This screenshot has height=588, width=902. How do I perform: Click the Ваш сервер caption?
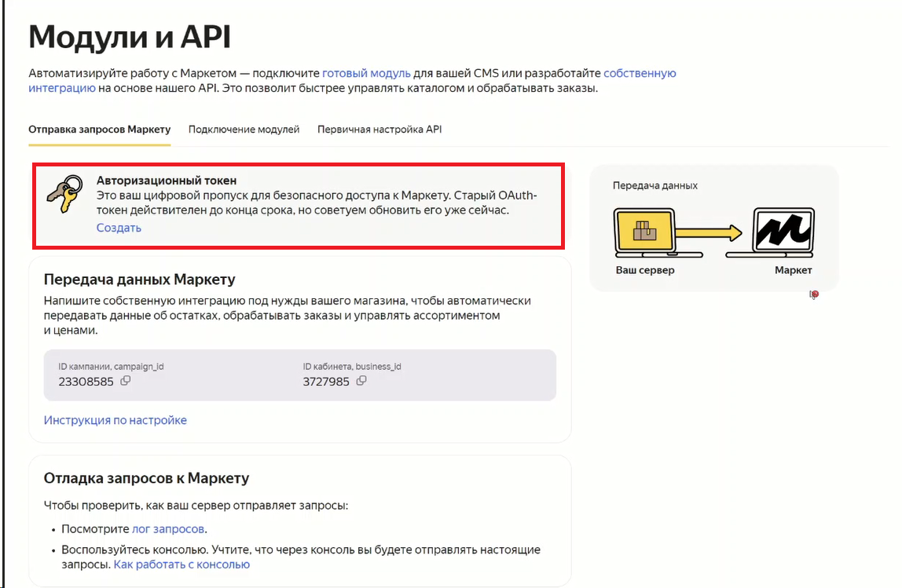(645, 270)
